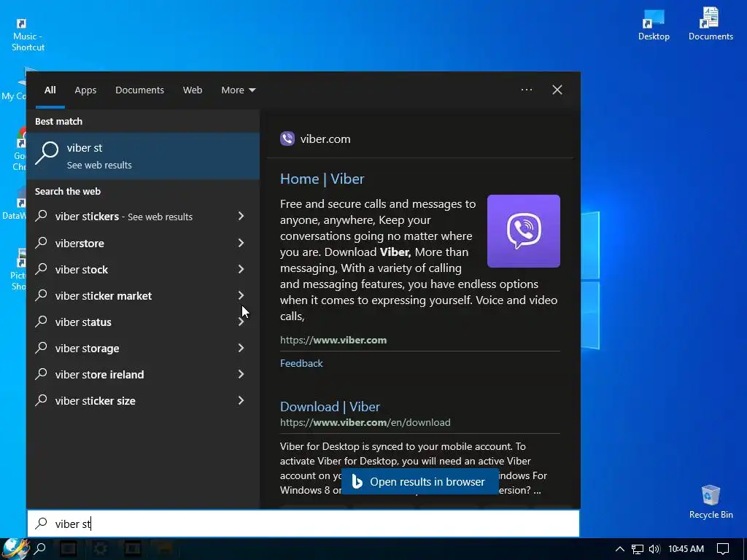Viewport: 747px width, 560px height.
Task: Open the Recycle Bin desktop icon
Action: point(711,502)
